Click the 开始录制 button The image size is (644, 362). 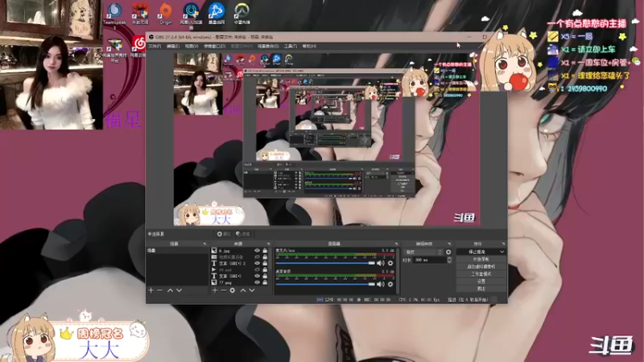(481, 259)
